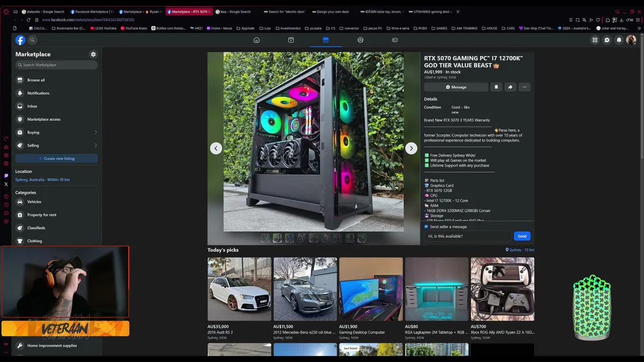Open the Gaming Desktop Computer listing photo
This screenshot has height=362, width=644.
point(371,289)
